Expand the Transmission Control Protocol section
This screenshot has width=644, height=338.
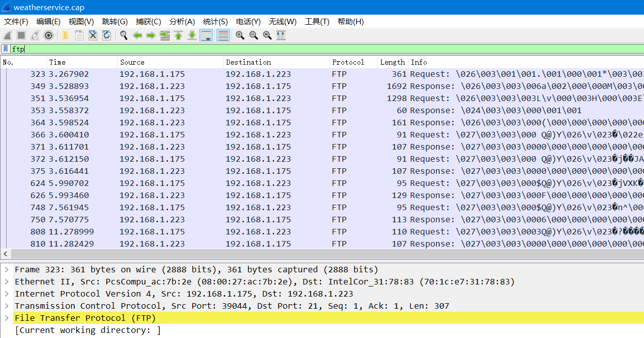point(8,306)
